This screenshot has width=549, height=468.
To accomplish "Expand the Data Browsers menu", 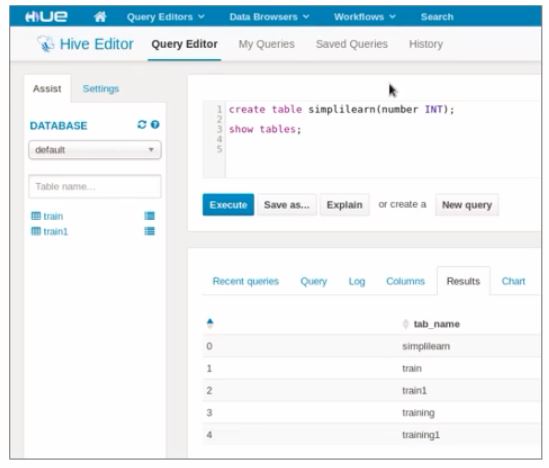I will tap(269, 17).
